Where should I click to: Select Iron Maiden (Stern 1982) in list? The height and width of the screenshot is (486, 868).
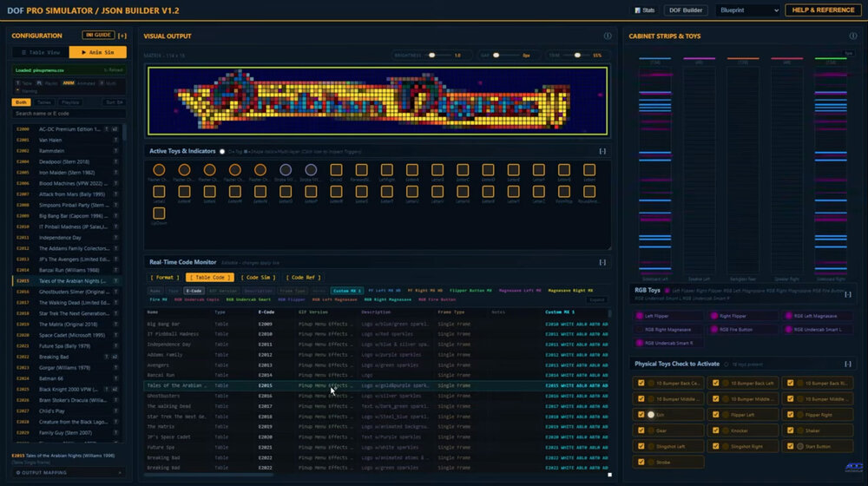click(x=68, y=173)
